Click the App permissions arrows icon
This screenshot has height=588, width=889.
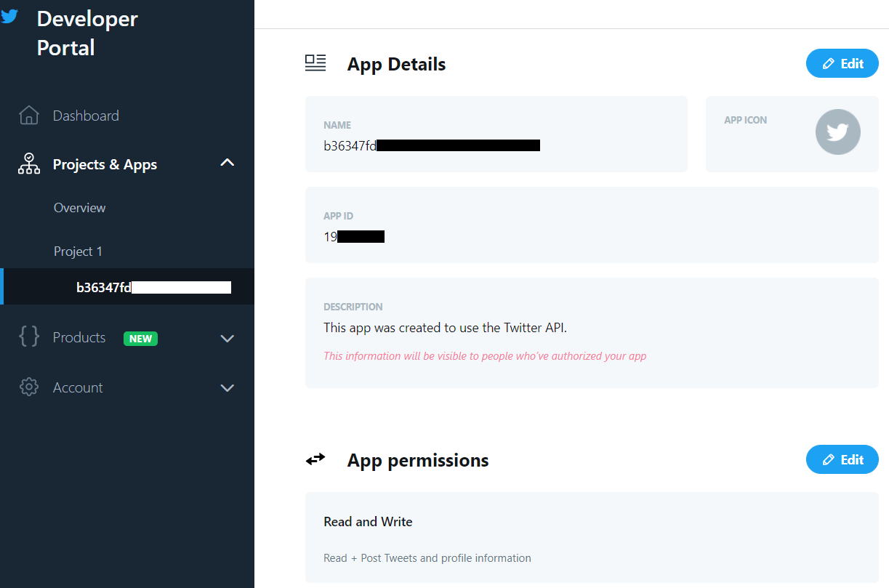coord(315,459)
